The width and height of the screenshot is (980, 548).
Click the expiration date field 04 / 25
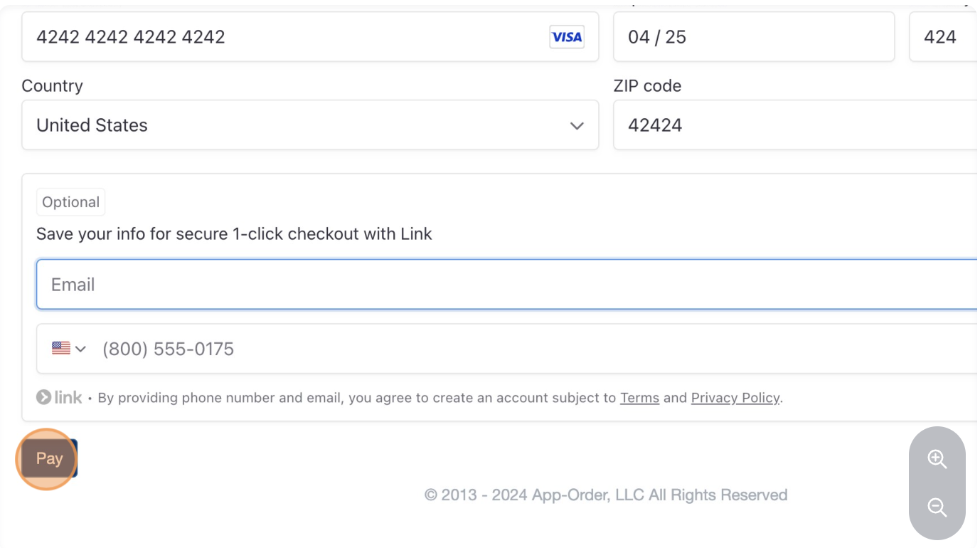tap(752, 37)
